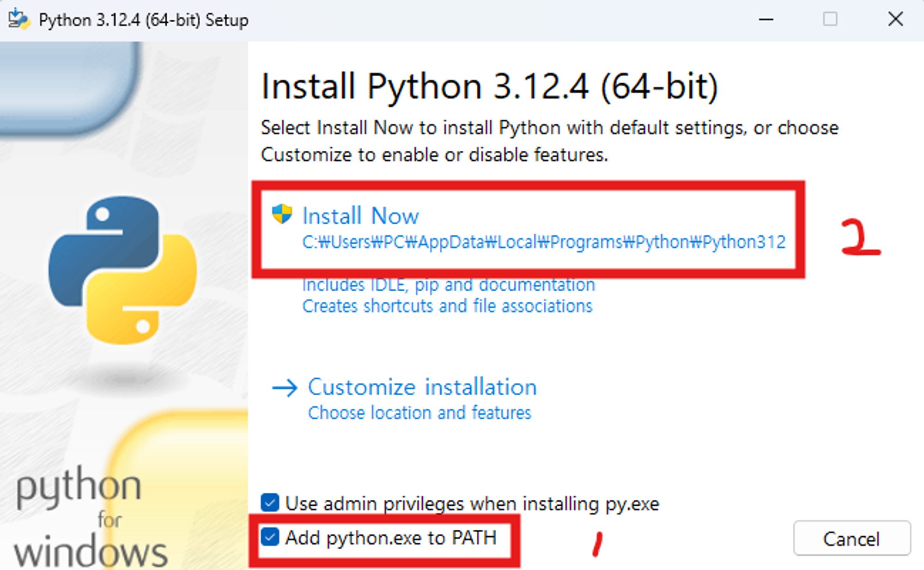Click the greyed-out maximize button

point(830,19)
